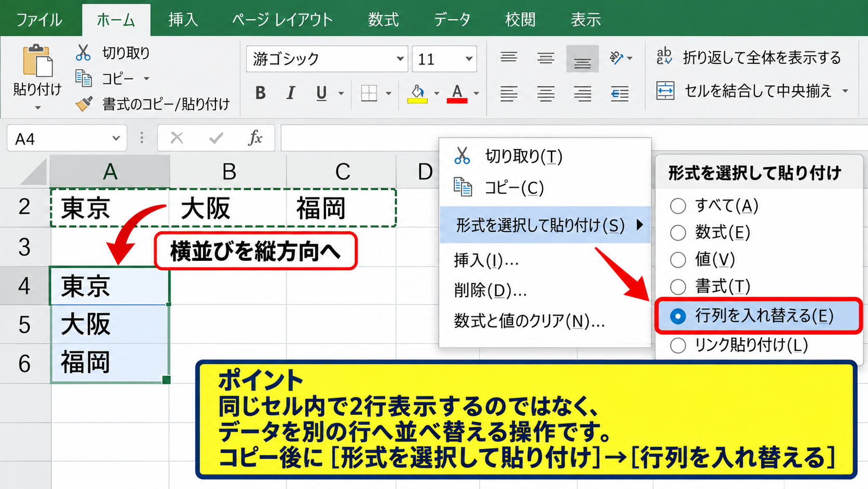Screen dimensions: 868x489
Task: Click the Paste clipboard icon
Action: click(37, 61)
